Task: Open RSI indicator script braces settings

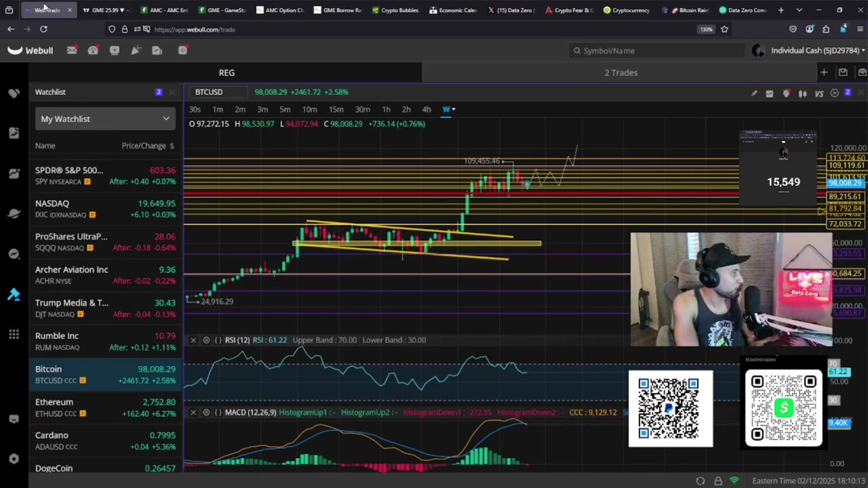Action: [218, 340]
